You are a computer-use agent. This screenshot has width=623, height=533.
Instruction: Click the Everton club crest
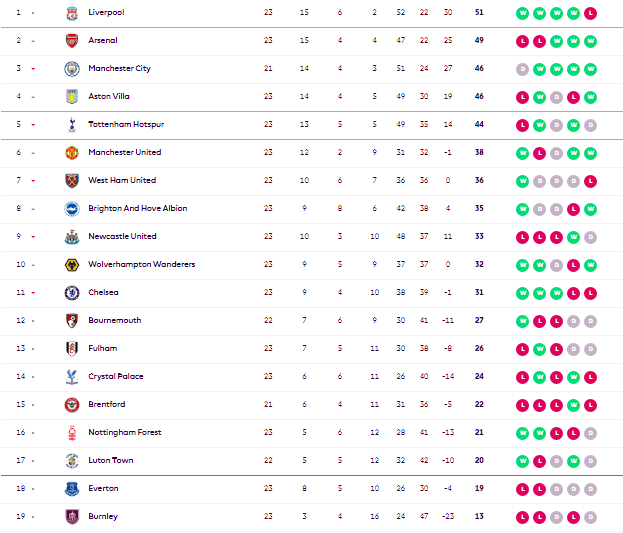click(x=72, y=489)
